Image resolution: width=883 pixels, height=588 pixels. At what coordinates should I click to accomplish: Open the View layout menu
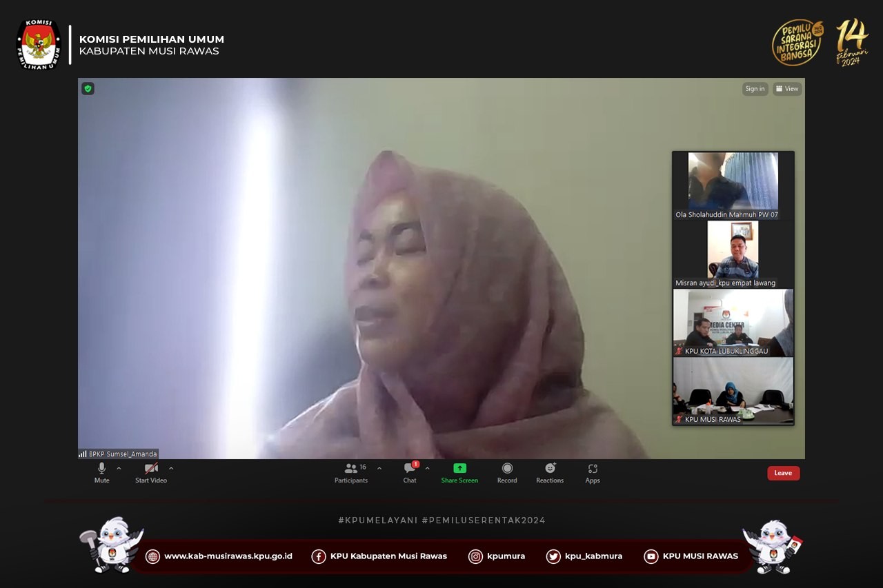pos(787,89)
